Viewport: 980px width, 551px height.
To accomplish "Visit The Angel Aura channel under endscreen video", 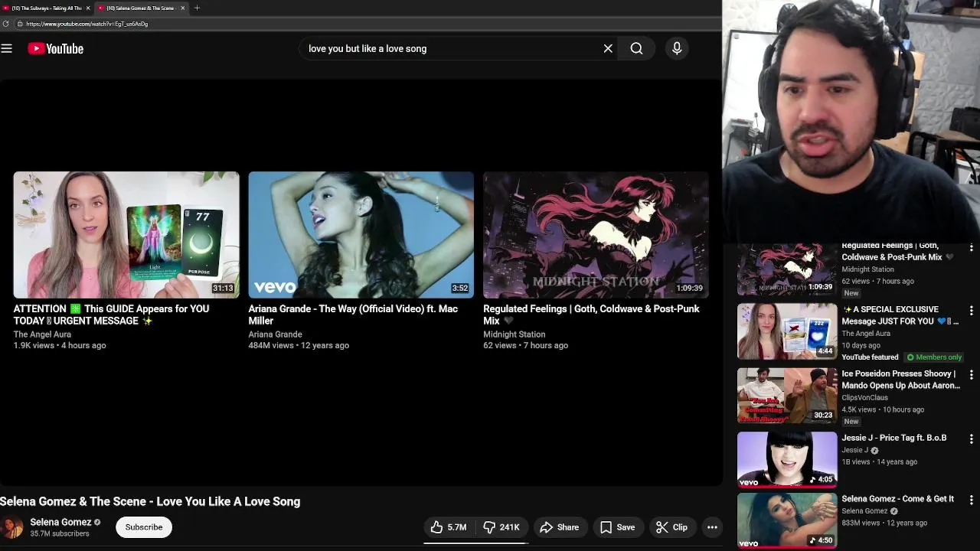I will (x=42, y=334).
